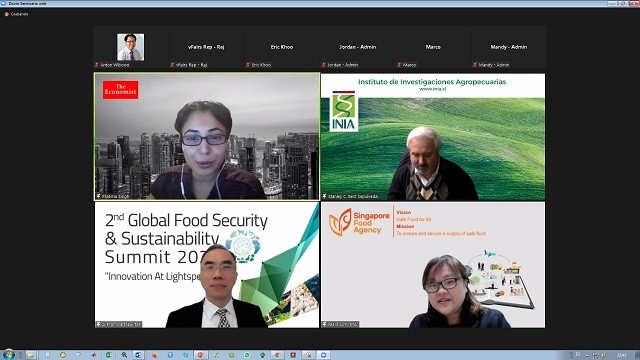This screenshot has height=360, width=640.
Task: Click the muted mic icon beside Jordan - Admin
Action: (324, 65)
